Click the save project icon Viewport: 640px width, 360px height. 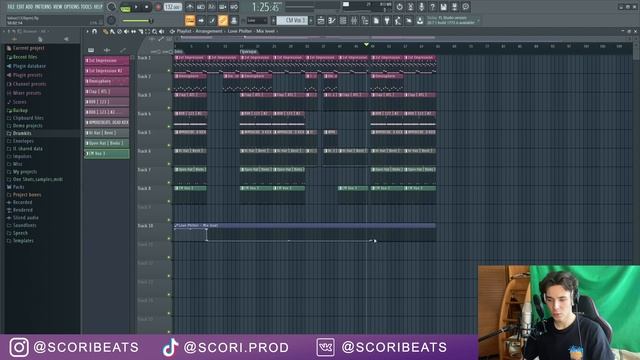tap(444, 7)
